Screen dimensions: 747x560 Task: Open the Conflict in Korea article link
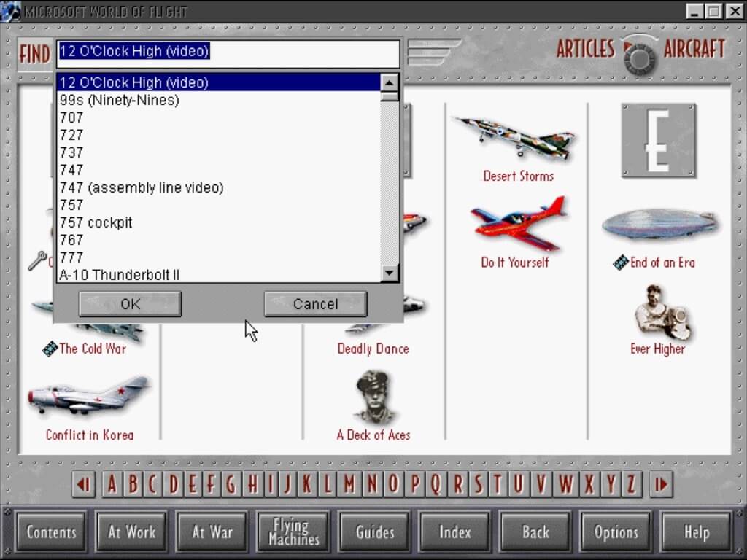[90, 435]
